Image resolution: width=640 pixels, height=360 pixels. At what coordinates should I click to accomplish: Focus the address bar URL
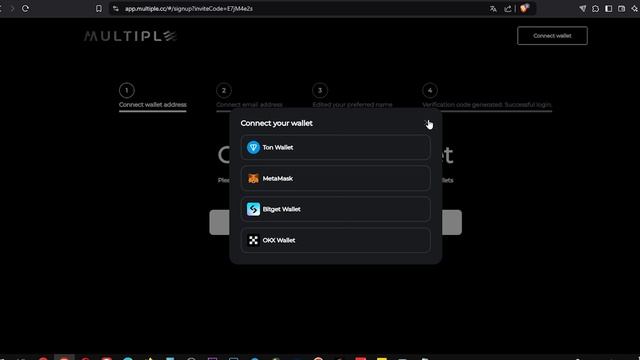click(x=189, y=9)
